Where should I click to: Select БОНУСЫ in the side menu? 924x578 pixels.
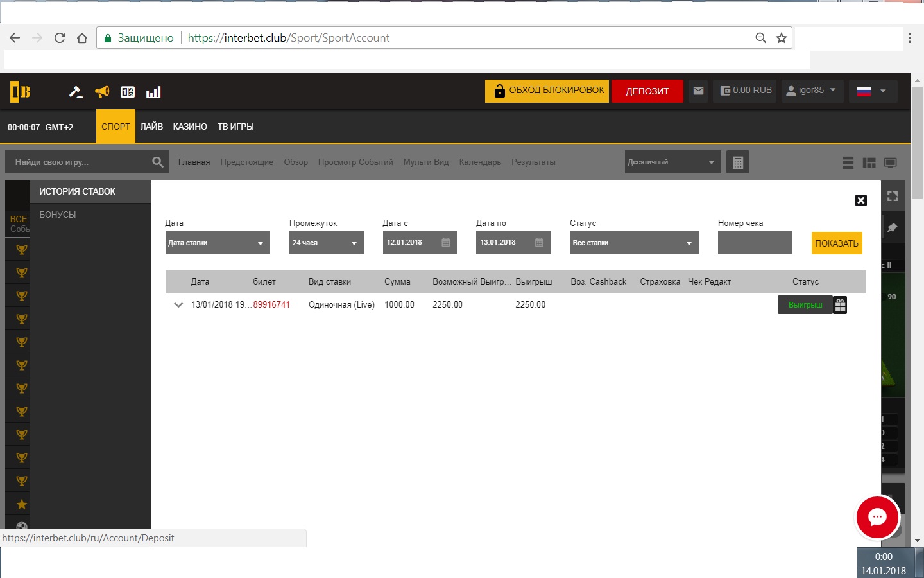pyautogui.click(x=58, y=215)
